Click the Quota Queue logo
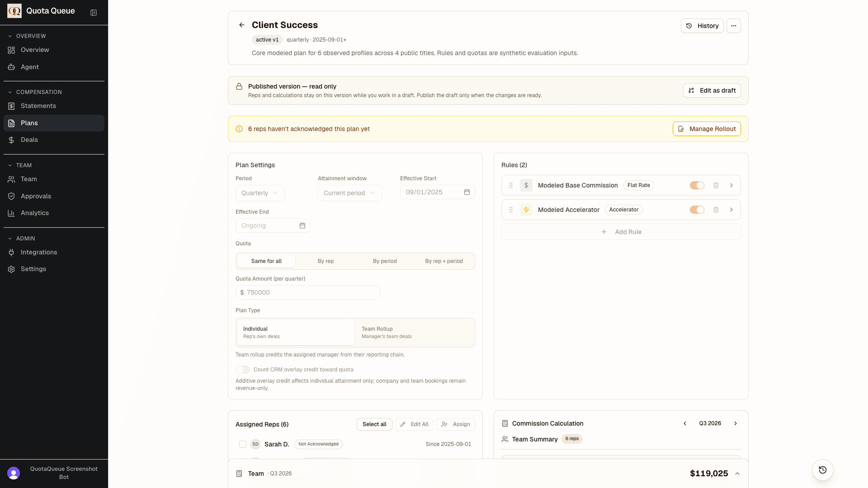Viewport: 868px width, 488px height. click(x=14, y=11)
